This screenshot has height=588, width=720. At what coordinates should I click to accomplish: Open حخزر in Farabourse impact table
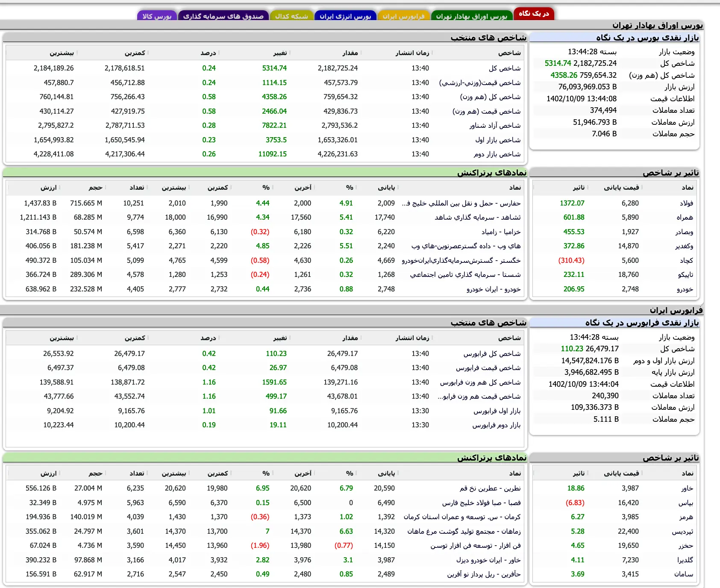(x=686, y=546)
